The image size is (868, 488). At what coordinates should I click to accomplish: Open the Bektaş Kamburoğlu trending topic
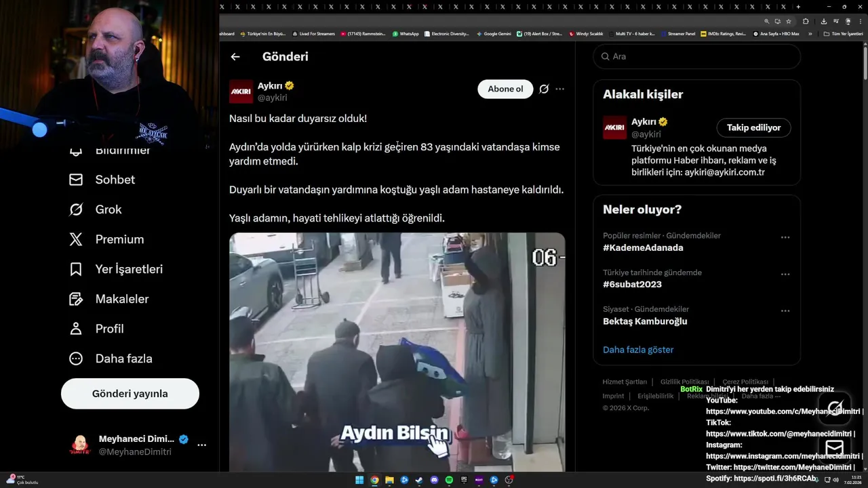(x=645, y=321)
